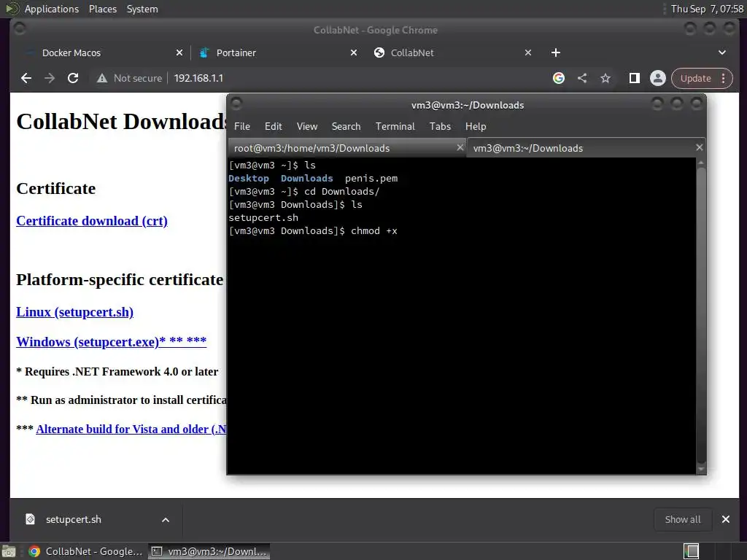747x560 pixels.
Task: Close the CollabNet tab
Action: (x=528, y=52)
